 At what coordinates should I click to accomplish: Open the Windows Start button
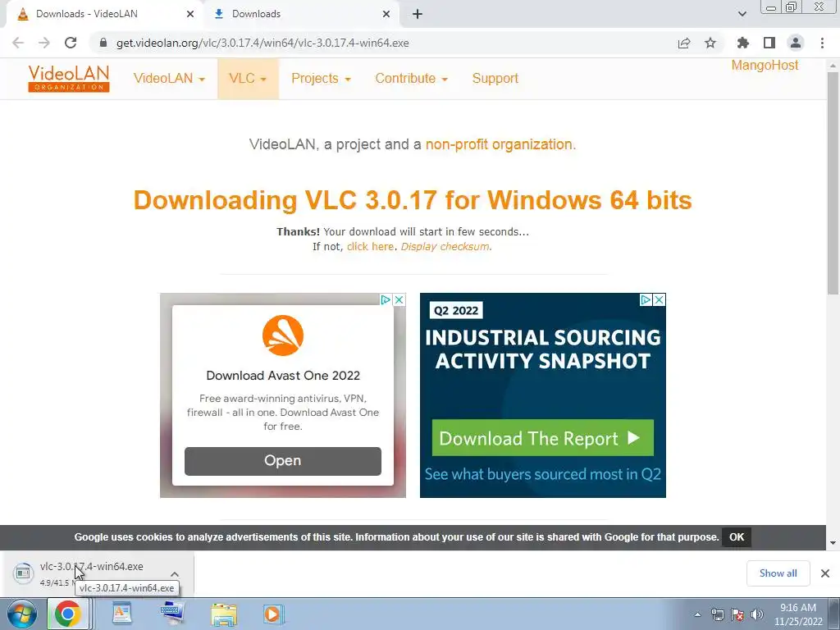(21, 614)
